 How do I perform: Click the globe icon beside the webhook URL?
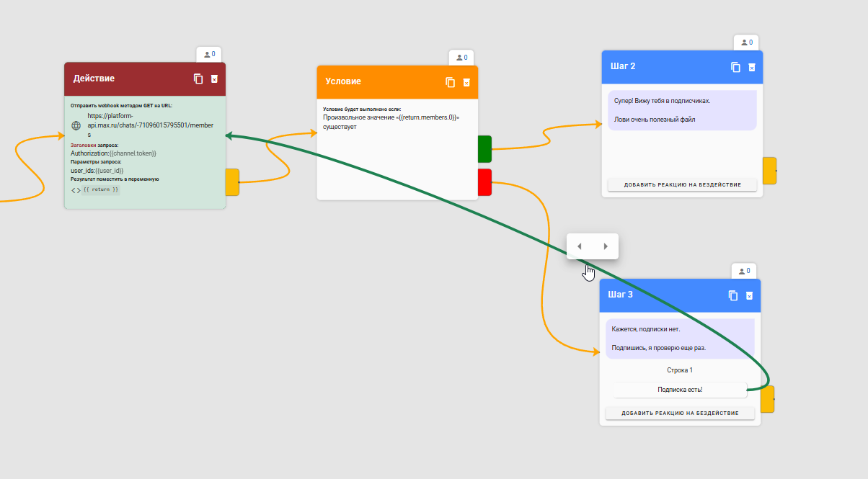click(76, 125)
